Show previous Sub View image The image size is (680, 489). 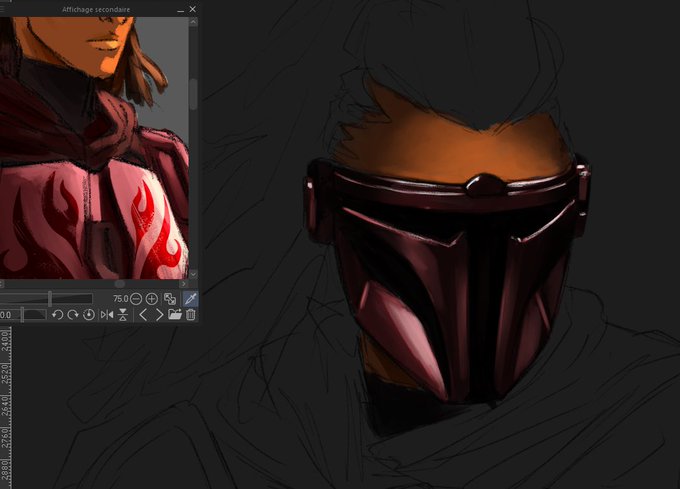143,315
